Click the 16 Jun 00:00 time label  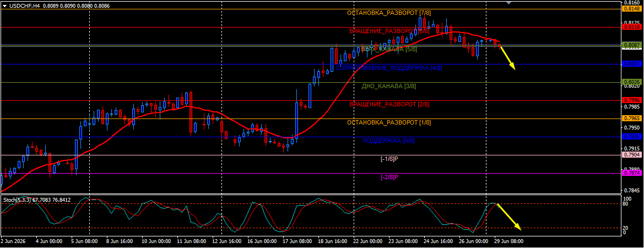262,241
